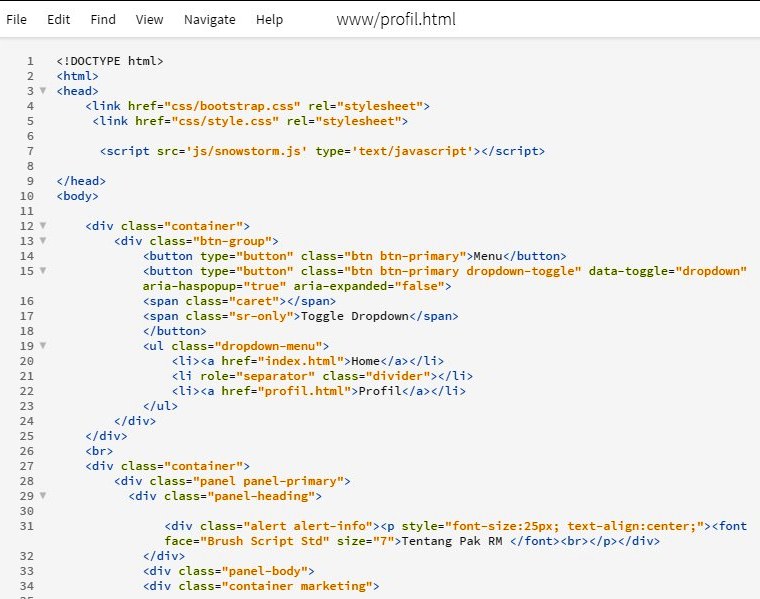Open the Edit menu
Image resolution: width=760 pixels, height=599 pixels.
59,19
